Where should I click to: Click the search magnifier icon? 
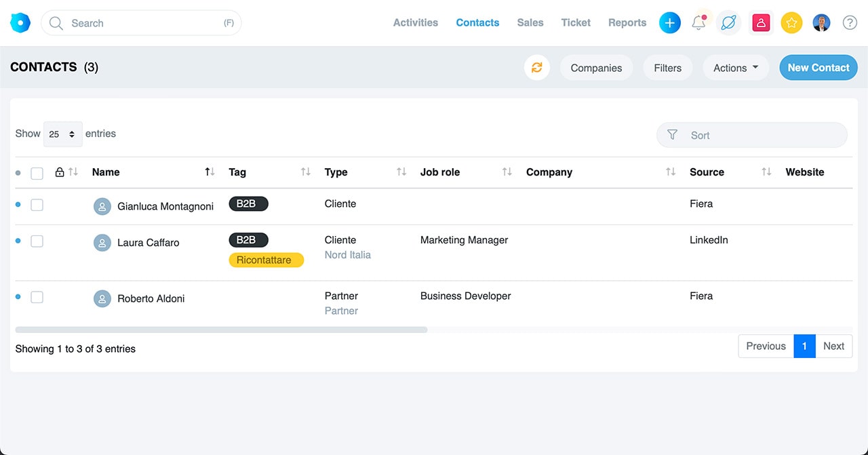[55, 23]
